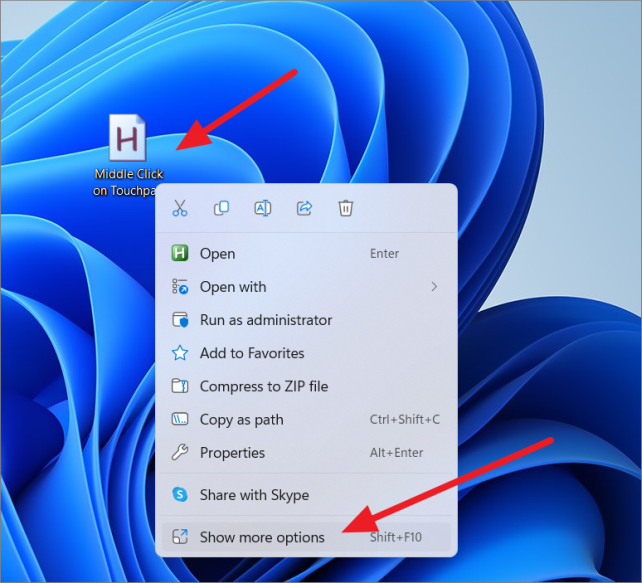Select Share with Skype
Screen dimensions: 642x583
(306, 495)
